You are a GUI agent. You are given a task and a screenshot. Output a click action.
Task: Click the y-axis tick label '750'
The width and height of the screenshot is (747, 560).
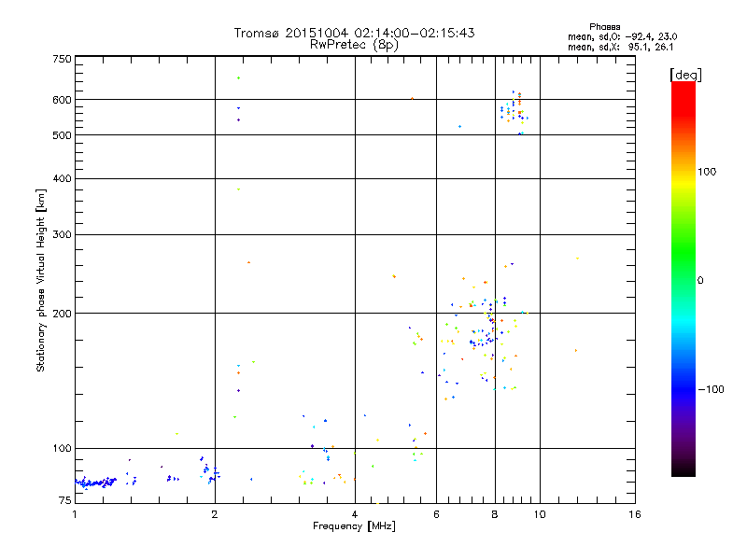62,59
